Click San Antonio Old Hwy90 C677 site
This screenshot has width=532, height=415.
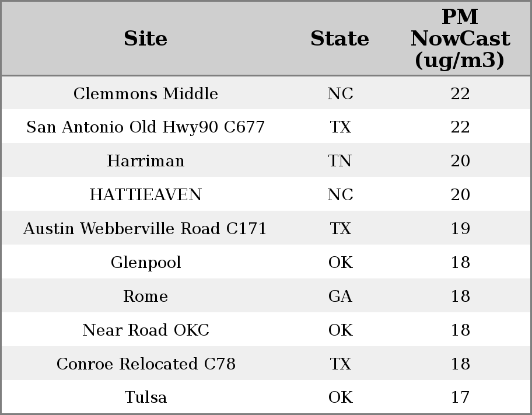click(145, 127)
